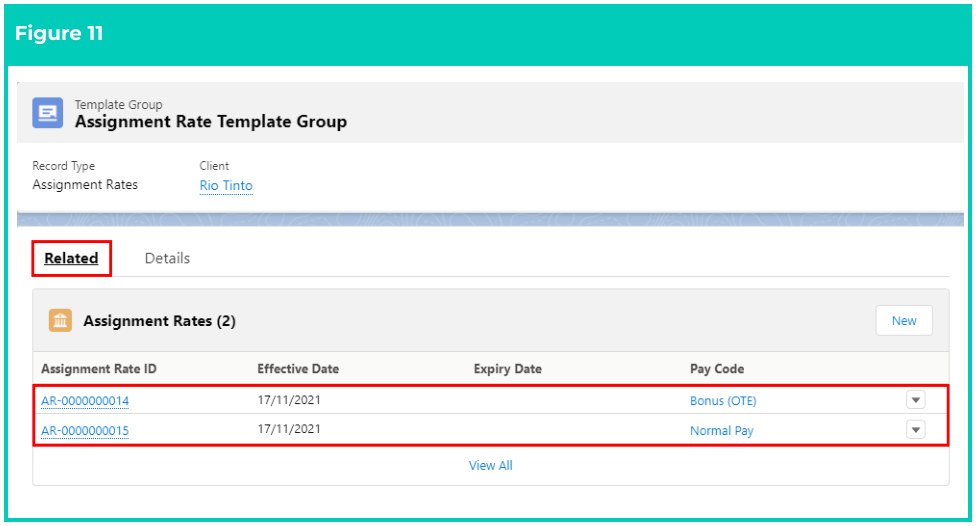This screenshot has width=976, height=526.
Task: Open the Bonus (OTE) pay code link
Action: coord(723,401)
